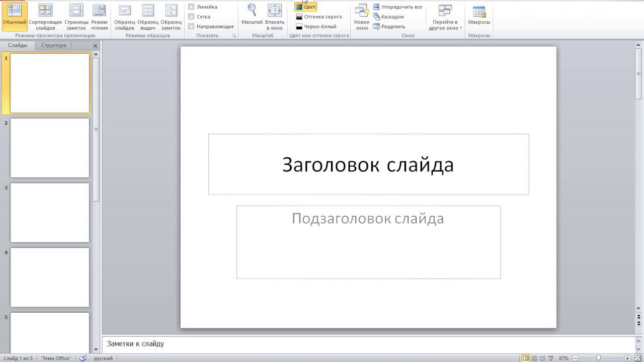
Task: Enable Режим чтения reading view
Action: (99, 17)
